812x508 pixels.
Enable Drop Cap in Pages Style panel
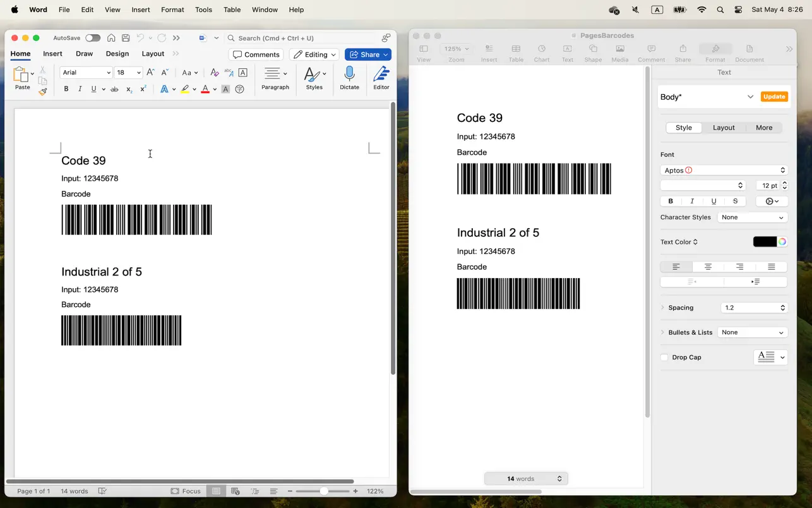[x=664, y=357]
